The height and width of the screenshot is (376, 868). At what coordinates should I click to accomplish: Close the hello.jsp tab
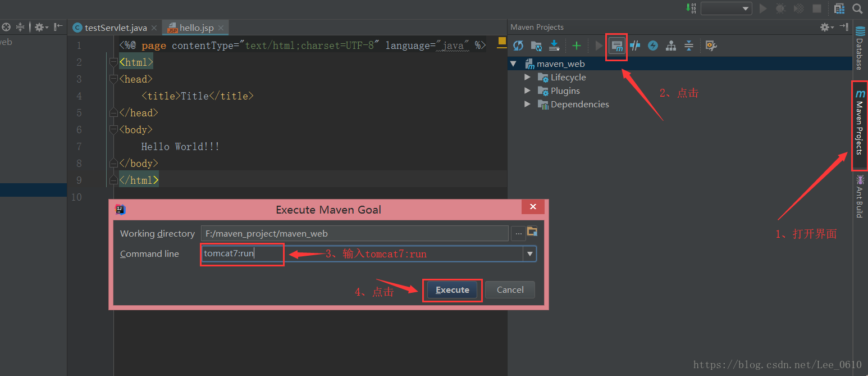coord(221,28)
